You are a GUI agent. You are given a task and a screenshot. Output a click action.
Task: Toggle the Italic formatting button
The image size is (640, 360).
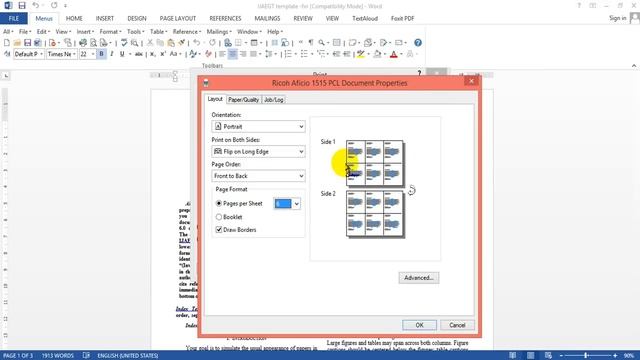click(112, 54)
